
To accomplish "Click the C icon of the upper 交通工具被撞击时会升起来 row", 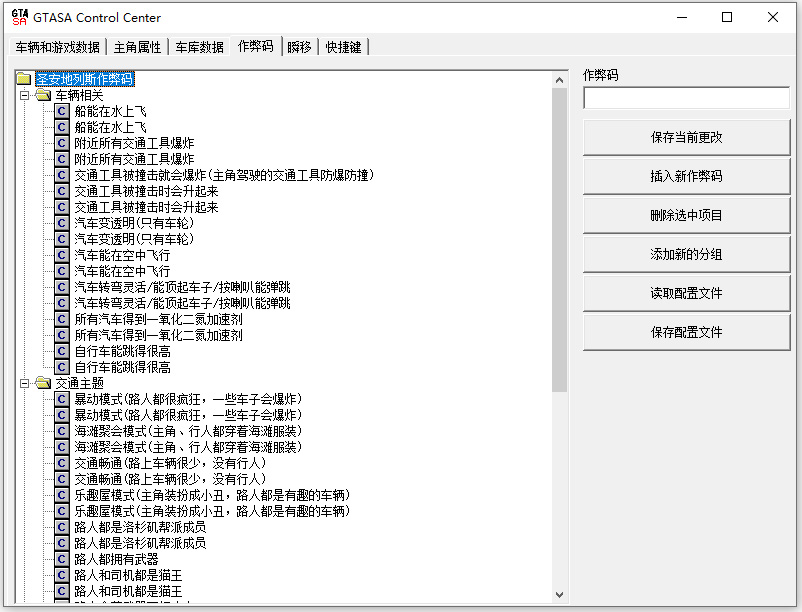I will (x=62, y=191).
